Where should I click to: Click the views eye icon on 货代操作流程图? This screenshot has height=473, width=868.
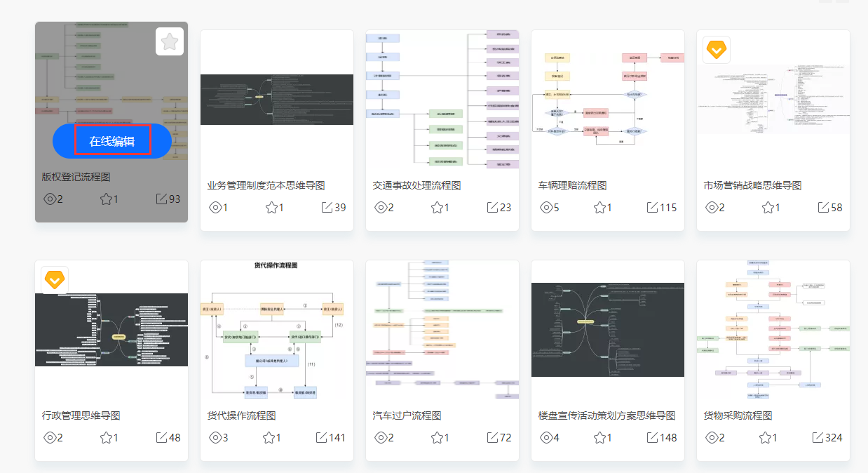coord(215,437)
